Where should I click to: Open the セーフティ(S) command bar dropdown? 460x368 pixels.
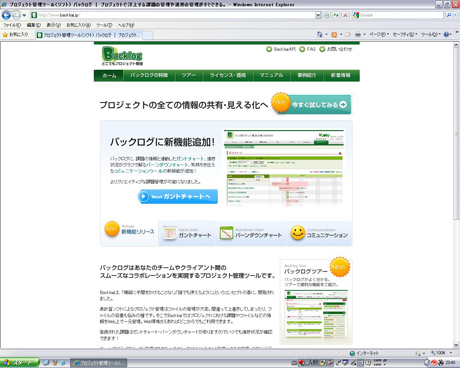pos(405,34)
